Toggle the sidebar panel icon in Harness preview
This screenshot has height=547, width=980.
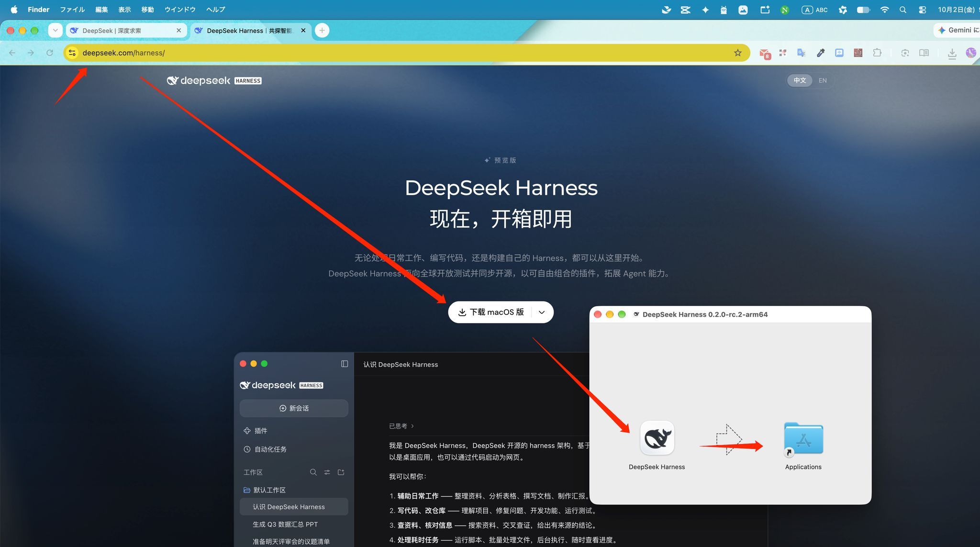click(x=345, y=364)
